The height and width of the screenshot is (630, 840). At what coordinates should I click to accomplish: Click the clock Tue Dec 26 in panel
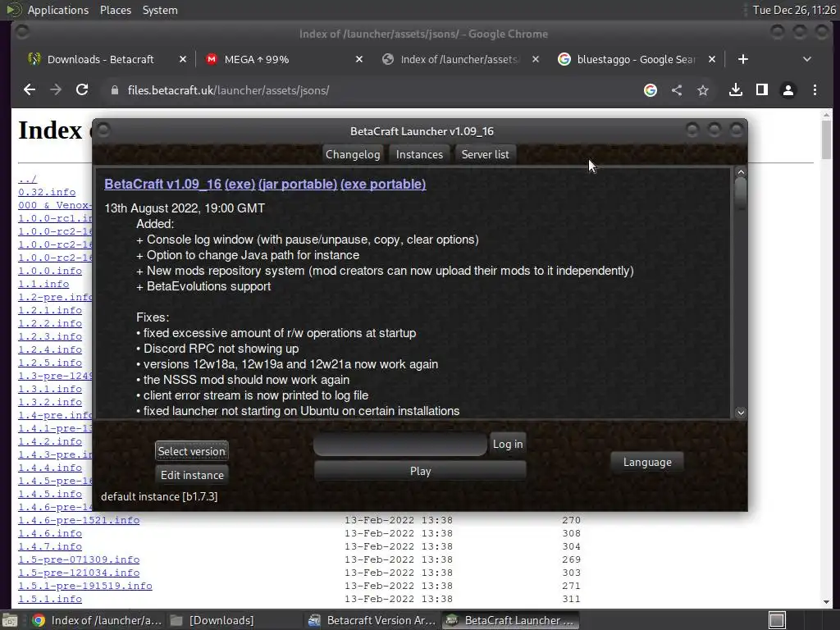(x=794, y=10)
